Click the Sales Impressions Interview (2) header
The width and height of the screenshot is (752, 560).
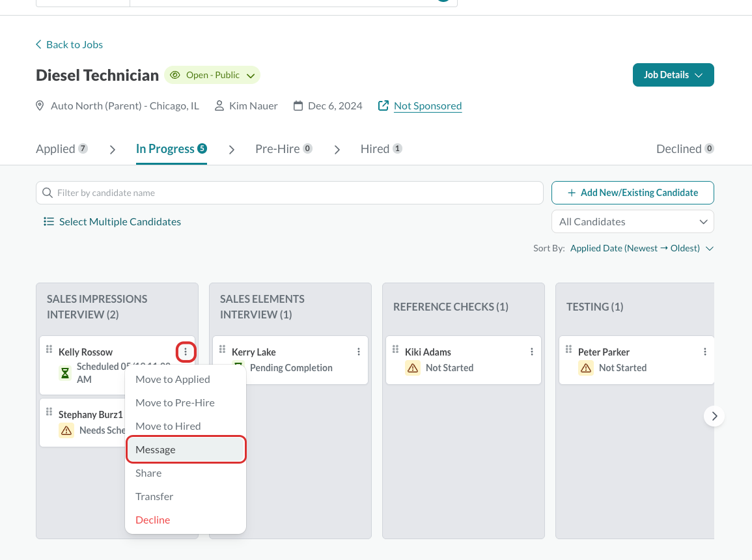pyautogui.click(x=97, y=307)
